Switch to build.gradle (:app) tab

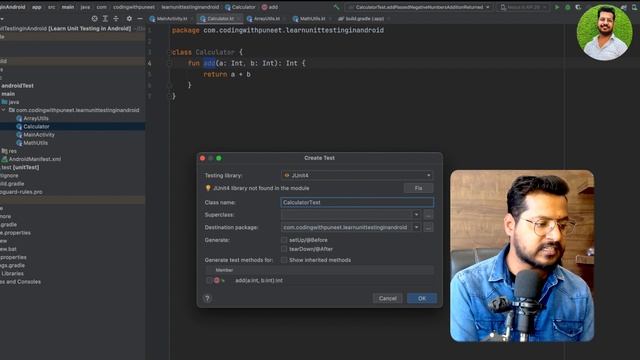point(364,19)
